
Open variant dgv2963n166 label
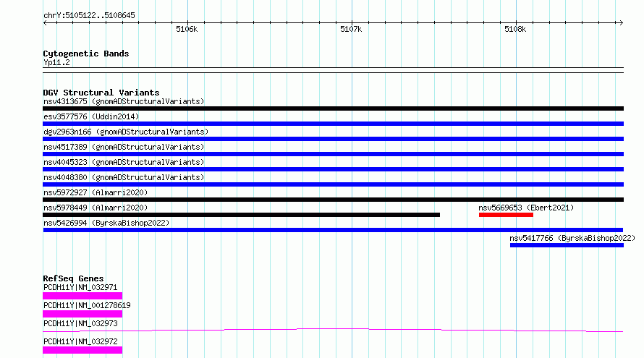point(126,132)
